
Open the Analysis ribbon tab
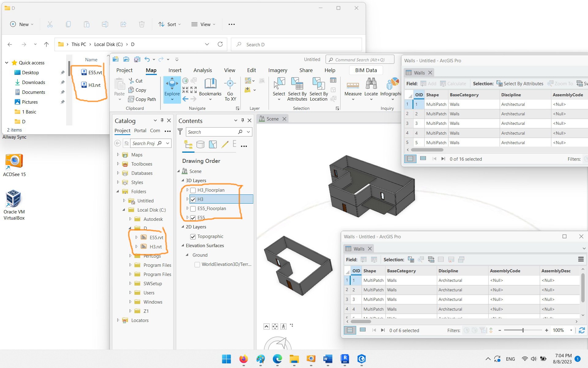(x=202, y=70)
